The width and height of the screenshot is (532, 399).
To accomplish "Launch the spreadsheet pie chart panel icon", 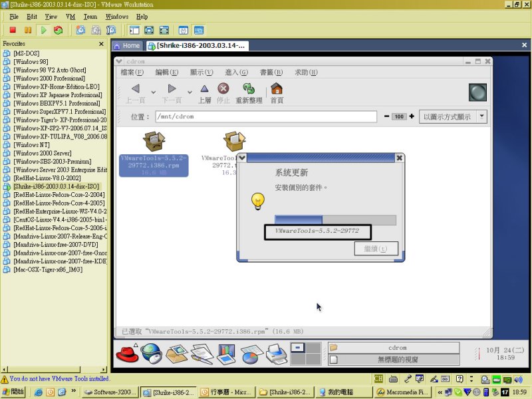I will pos(251,354).
